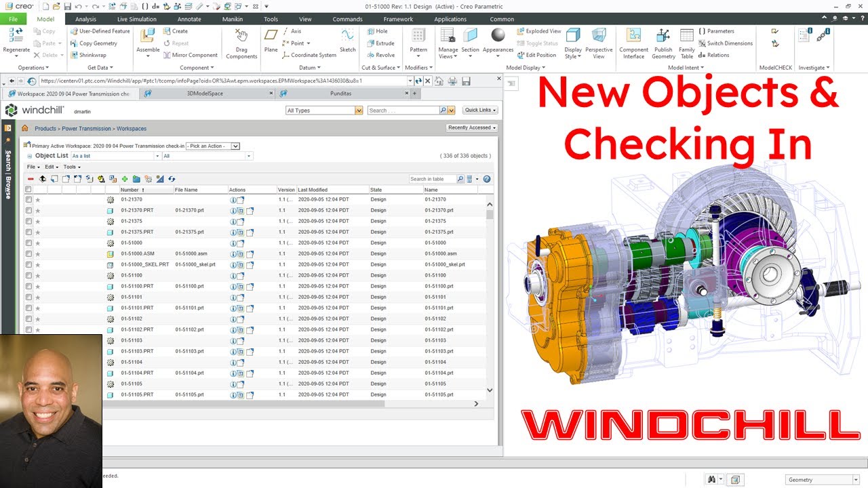Check the checkbox for 01-51102 row
The height and width of the screenshot is (488, 868).
click(x=28, y=319)
